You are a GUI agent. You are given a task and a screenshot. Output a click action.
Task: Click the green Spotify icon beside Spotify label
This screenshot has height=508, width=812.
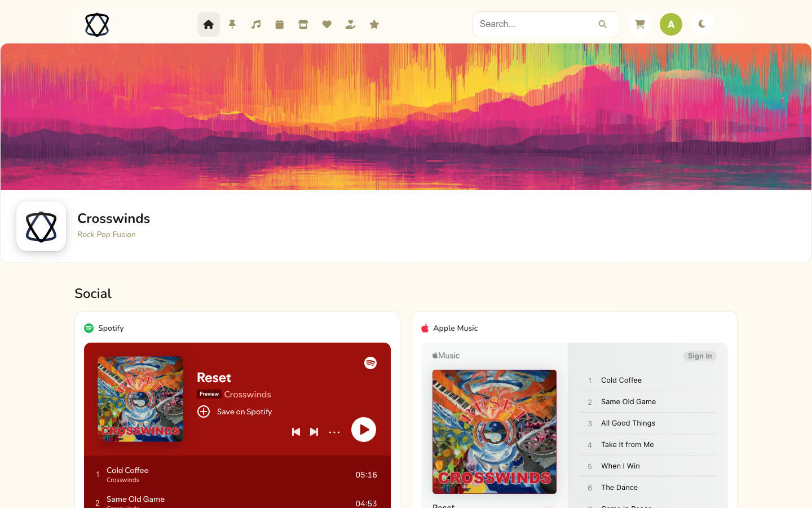tap(89, 328)
